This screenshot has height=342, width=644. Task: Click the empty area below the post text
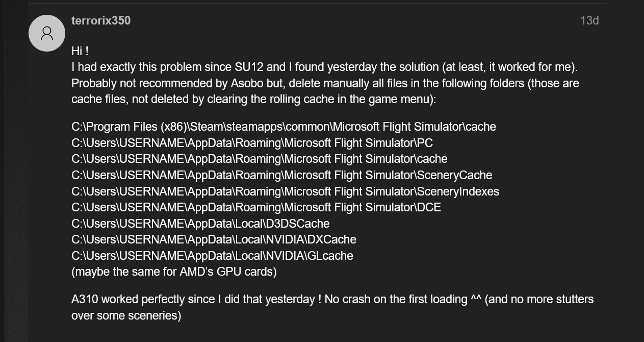[x=331, y=332]
